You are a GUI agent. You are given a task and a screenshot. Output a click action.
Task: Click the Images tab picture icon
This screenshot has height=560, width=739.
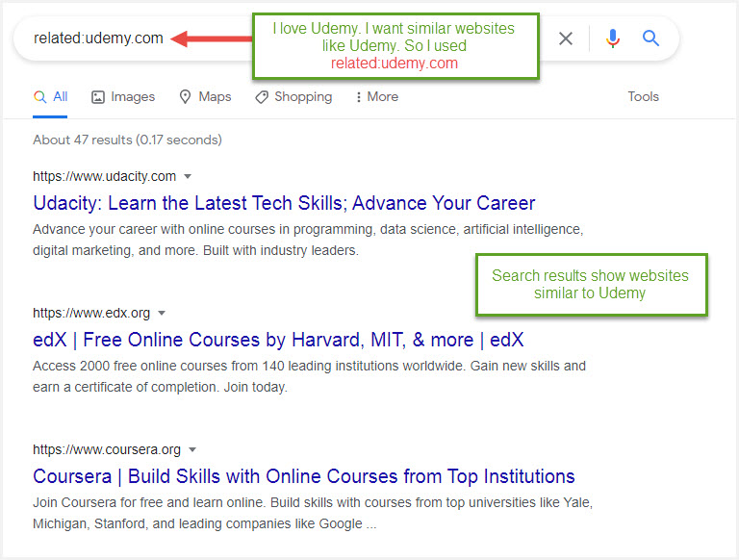tap(98, 97)
